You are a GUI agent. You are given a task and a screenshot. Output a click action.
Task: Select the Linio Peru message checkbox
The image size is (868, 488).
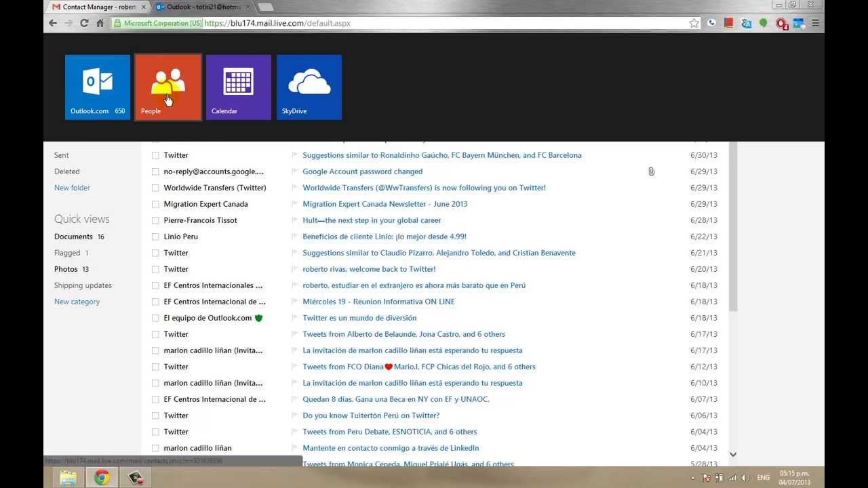(155, 237)
